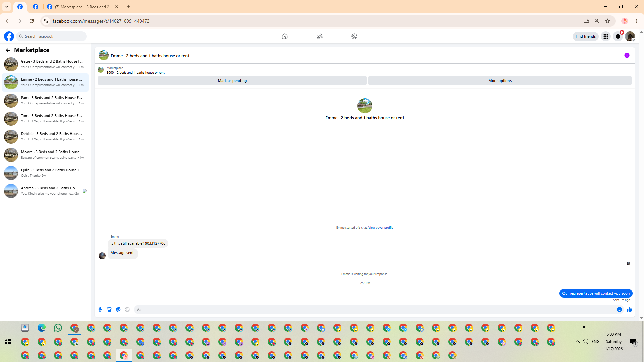Open the emoji picker in message bar
The image size is (644, 362).
point(619,310)
